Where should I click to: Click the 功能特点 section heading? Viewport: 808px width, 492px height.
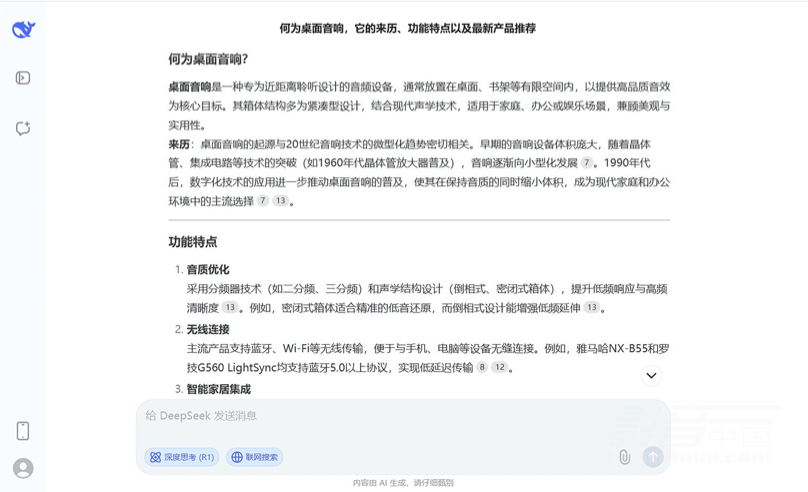pos(193,242)
